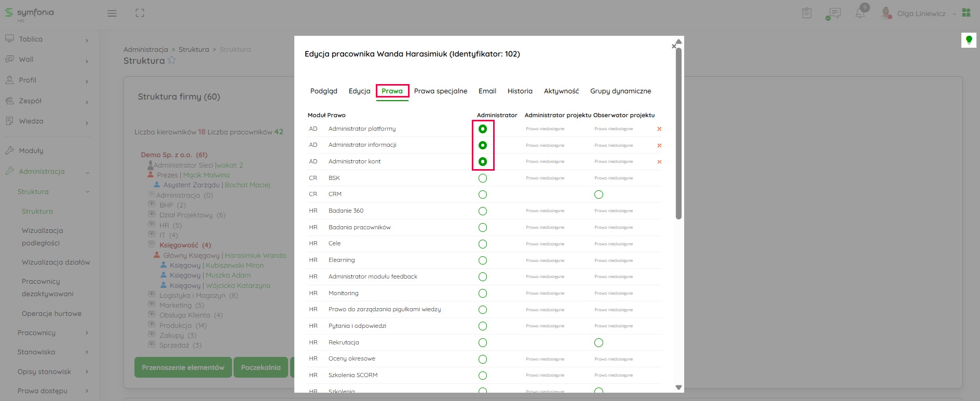The height and width of the screenshot is (401, 980).
Task: Click the green lightbulb hint icon
Action: (969, 40)
